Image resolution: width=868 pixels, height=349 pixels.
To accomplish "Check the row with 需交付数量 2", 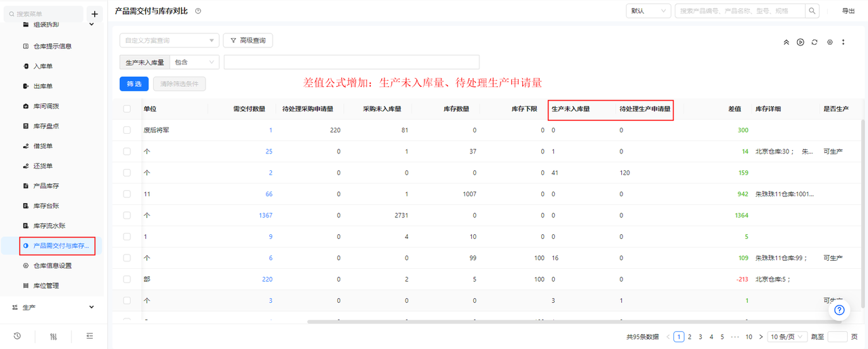I will (127, 172).
